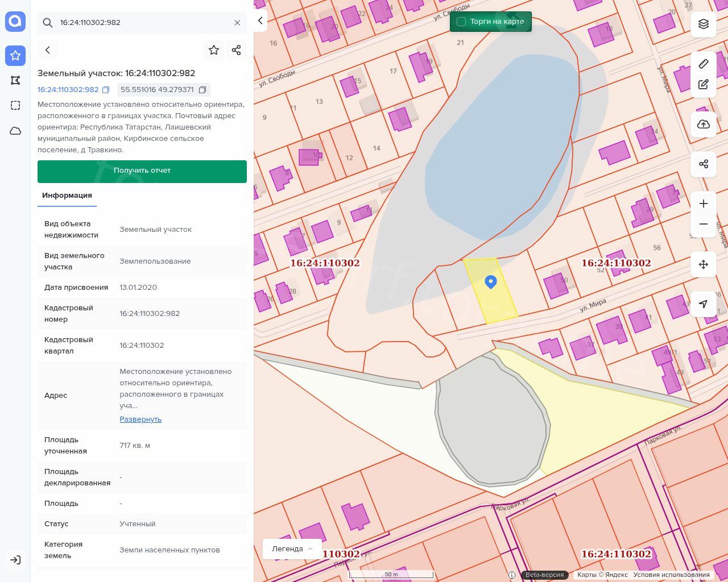Copy the cadastral number 16:24:110302:982
The image size is (728, 582).
click(x=106, y=90)
